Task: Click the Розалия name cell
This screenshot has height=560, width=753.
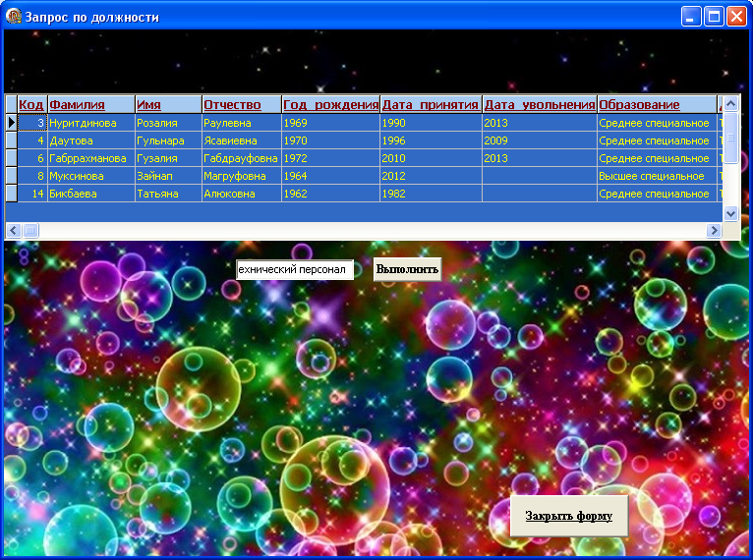Action: tap(168, 123)
